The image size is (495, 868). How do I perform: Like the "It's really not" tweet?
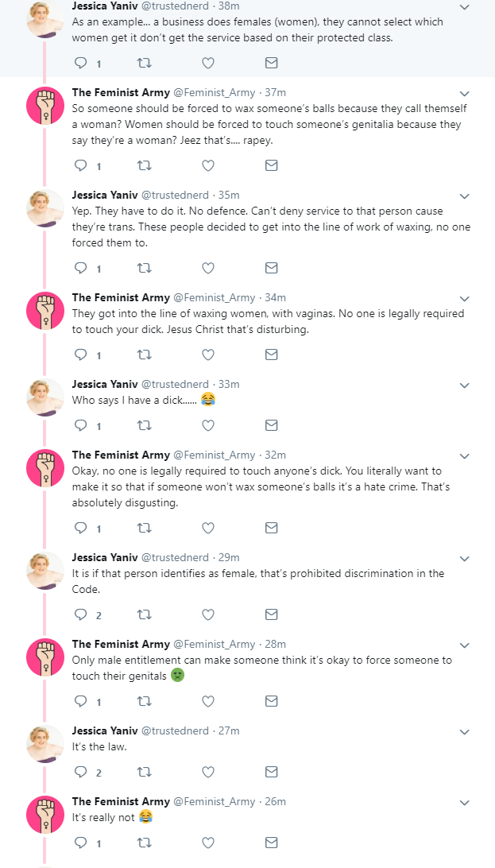208,843
